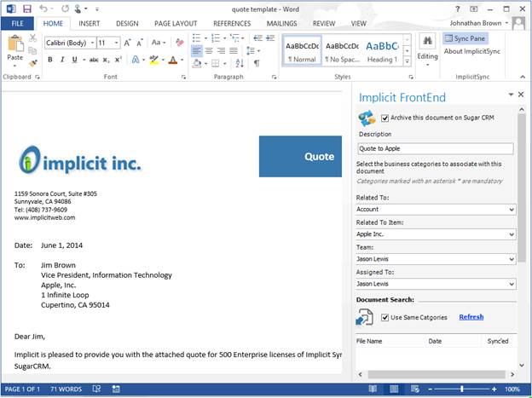Image resolution: width=532 pixels, height=398 pixels.
Task: Toggle the Use Same Categories checkbox
Action: coord(385,317)
